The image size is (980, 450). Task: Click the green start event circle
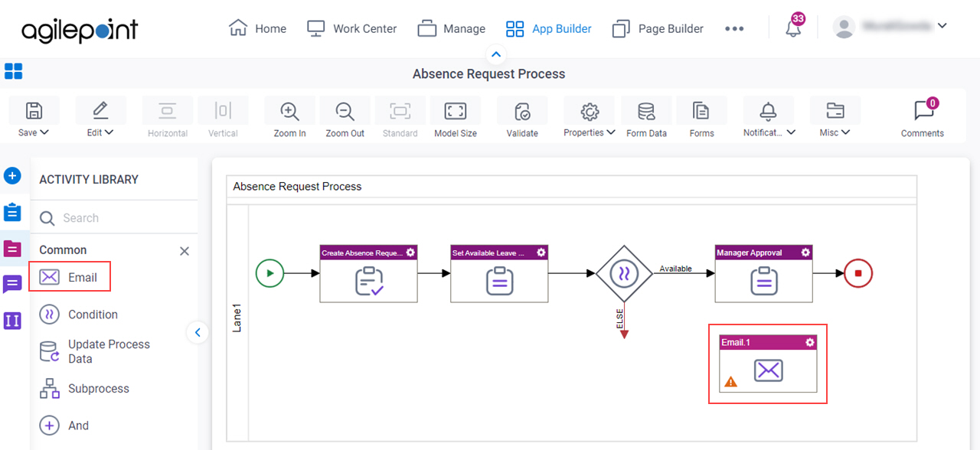coord(269,273)
